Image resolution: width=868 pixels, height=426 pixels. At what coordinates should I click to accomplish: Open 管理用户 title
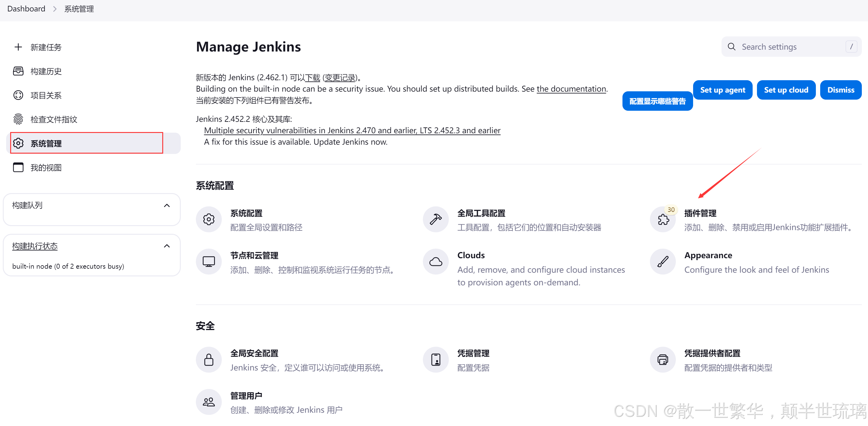point(246,396)
